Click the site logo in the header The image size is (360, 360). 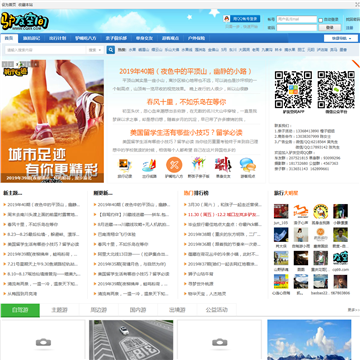coord(25,21)
